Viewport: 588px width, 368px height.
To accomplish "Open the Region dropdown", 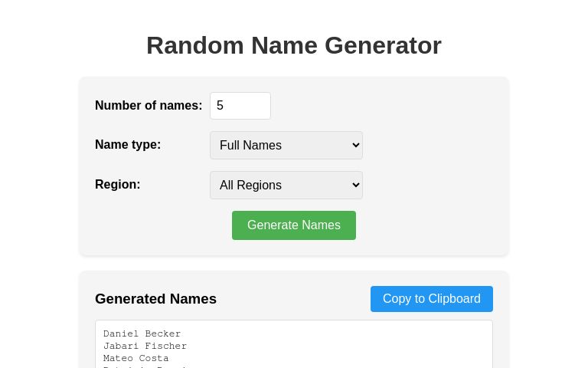I will coord(286,185).
